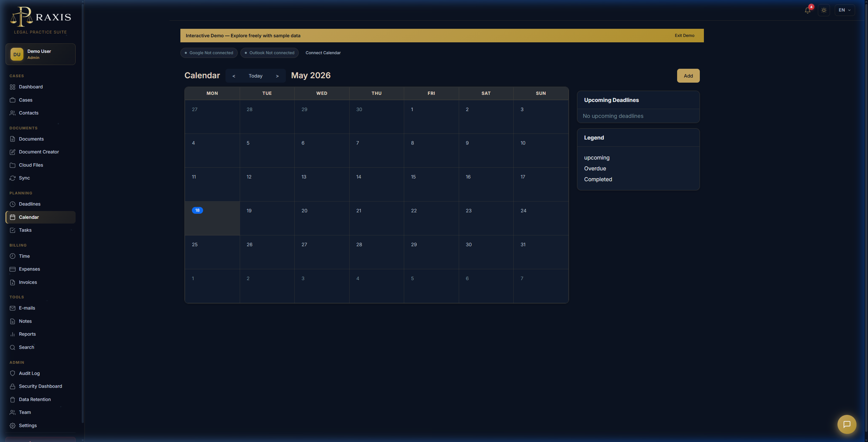Click the Expenses card icon

tap(13, 269)
